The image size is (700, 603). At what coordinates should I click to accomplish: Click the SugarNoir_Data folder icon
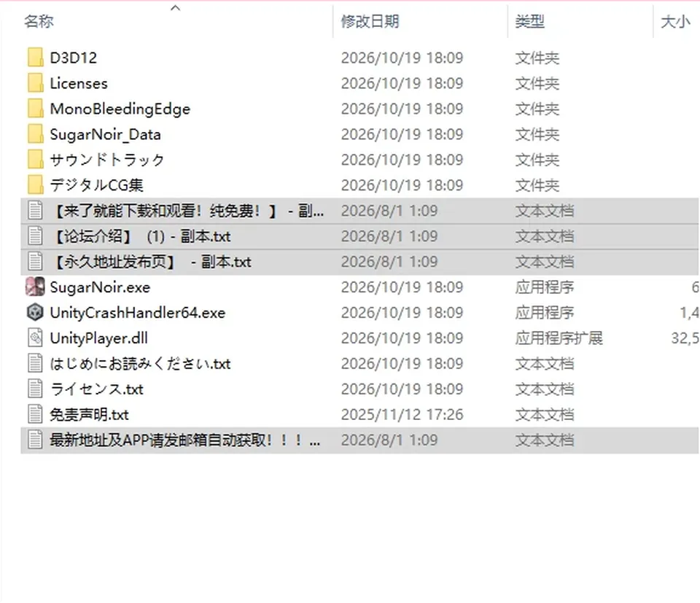(x=35, y=134)
